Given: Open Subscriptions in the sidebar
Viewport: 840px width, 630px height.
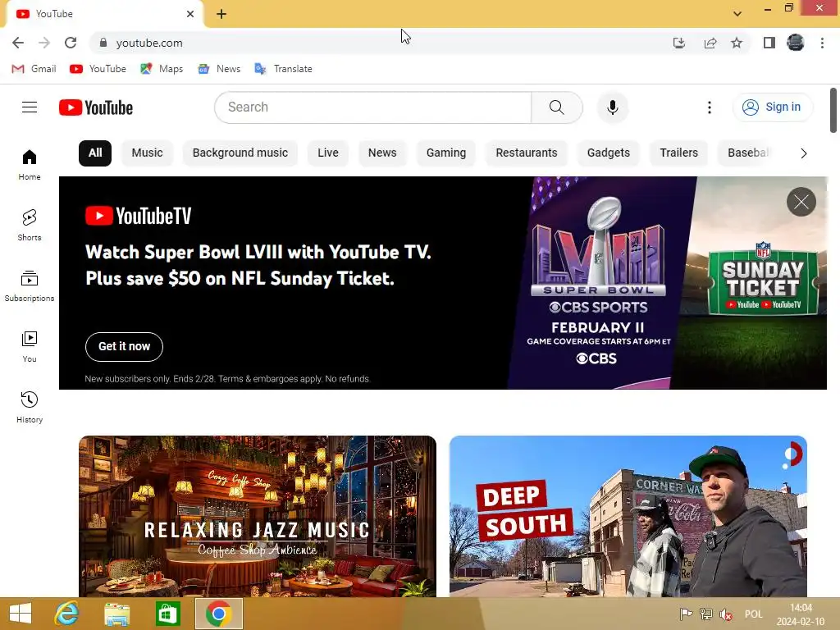Looking at the screenshot, I should 30,286.
